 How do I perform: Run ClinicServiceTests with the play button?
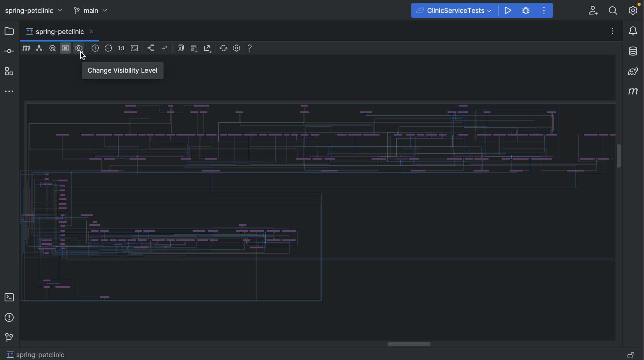tap(508, 11)
